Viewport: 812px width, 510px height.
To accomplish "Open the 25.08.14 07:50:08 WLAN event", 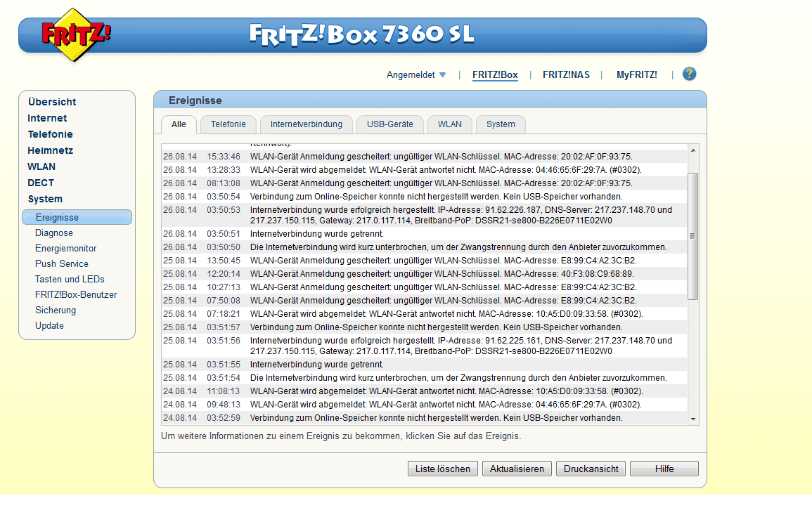I will coord(424,301).
